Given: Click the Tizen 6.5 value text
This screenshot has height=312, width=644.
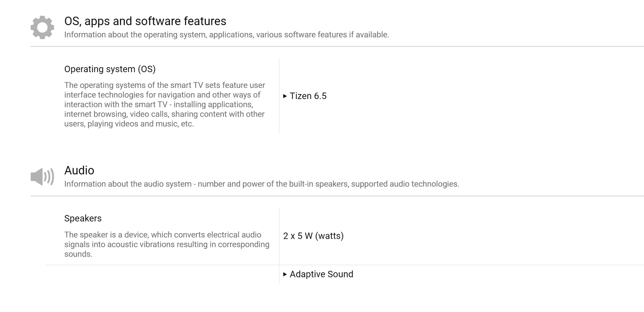Looking at the screenshot, I should (x=308, y=96).
